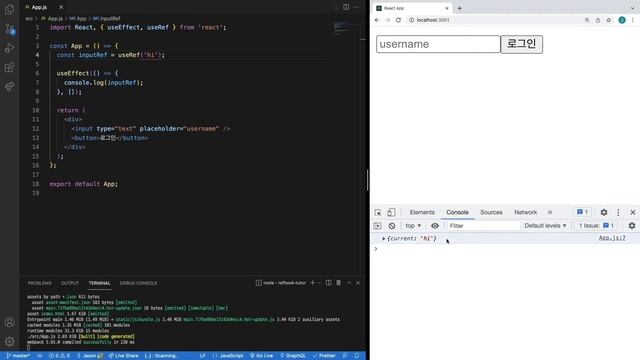Open the Live Share sidebar icon
This screenshot has width=640, height=360.
tap(9, 87)
